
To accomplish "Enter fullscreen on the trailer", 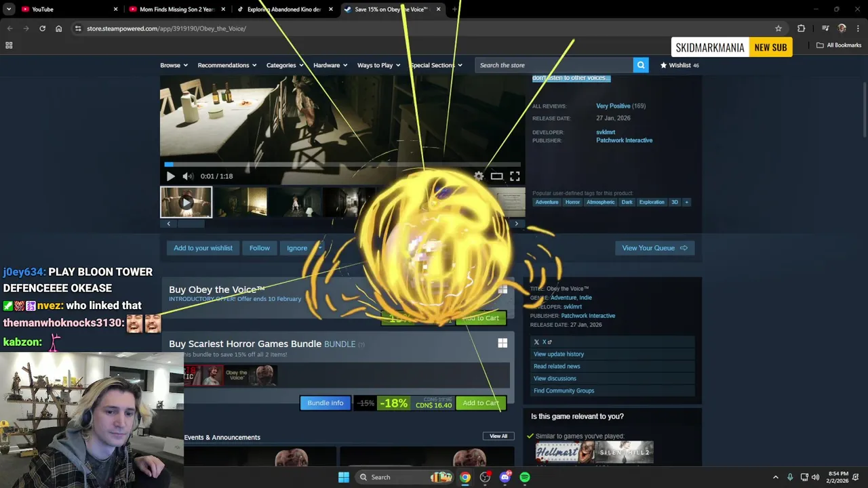I will [515, 176].
